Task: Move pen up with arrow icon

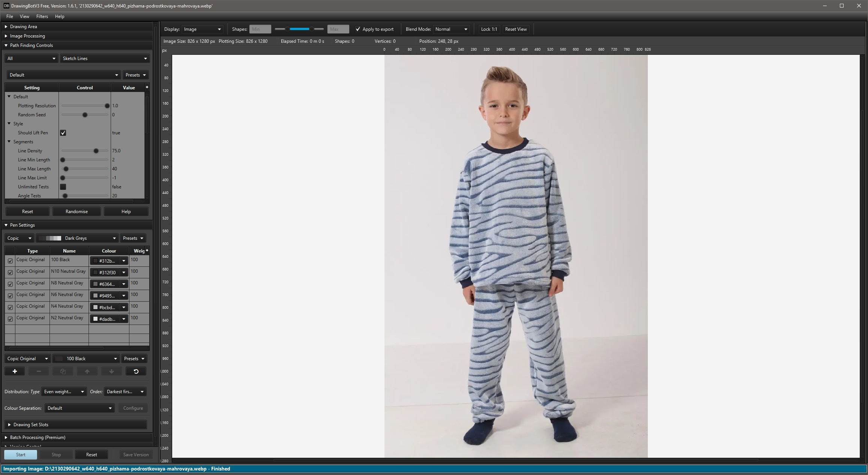Action: 87,371
